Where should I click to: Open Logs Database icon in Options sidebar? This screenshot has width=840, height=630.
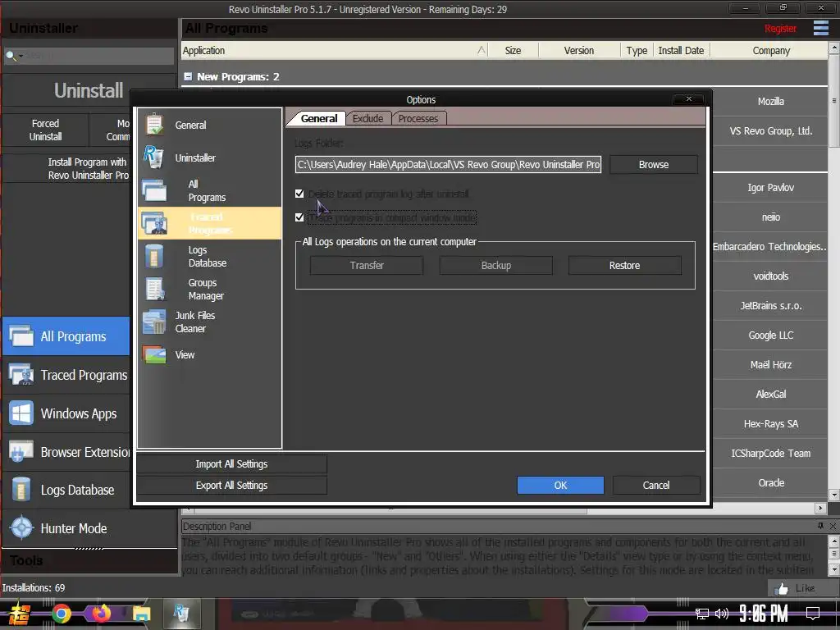click(x=154, y=256)
